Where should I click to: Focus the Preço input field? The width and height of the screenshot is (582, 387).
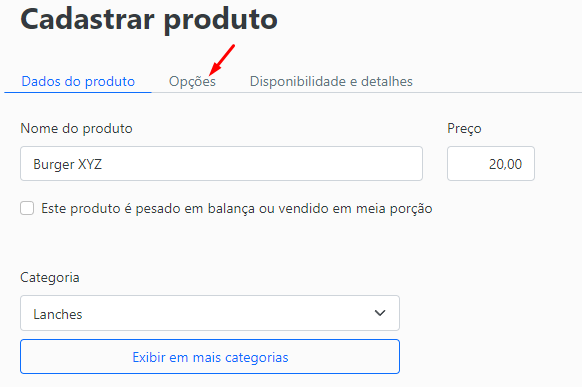pyautogui.click(x=491, y=164)
